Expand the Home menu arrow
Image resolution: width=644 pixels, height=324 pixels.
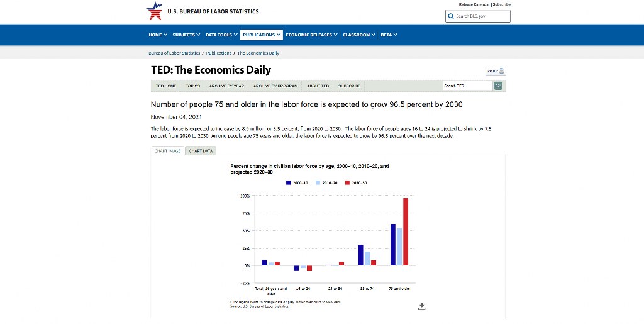165,35
